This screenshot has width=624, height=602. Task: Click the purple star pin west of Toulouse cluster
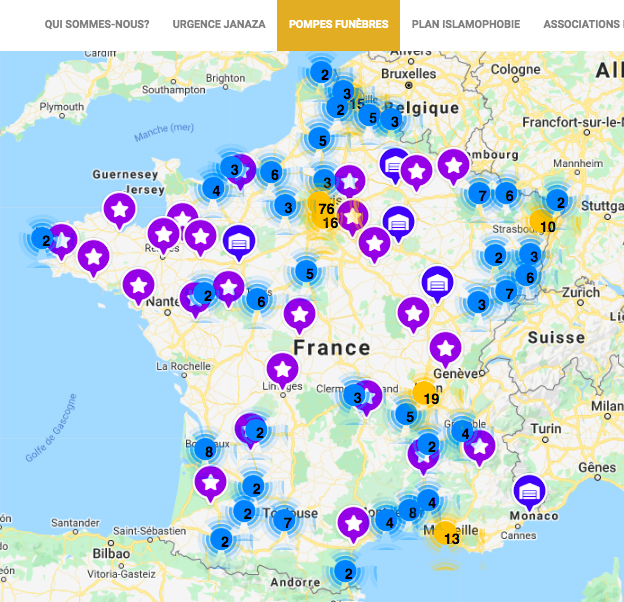click(x=211, y=485)
